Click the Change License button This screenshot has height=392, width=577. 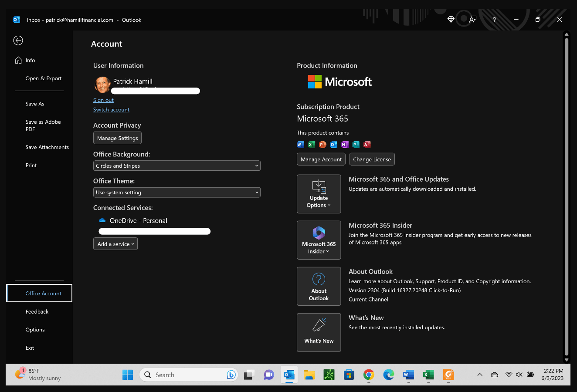(372, 159)
